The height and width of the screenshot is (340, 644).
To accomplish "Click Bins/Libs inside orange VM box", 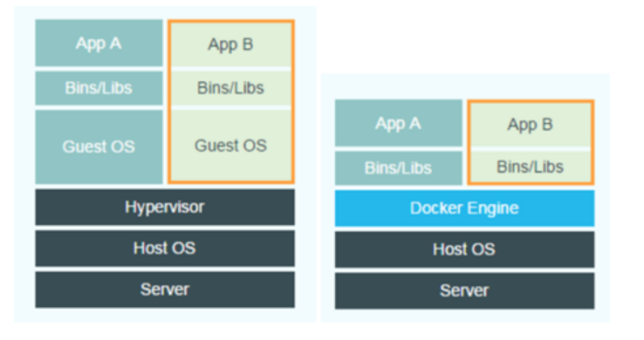I will 231,88.
